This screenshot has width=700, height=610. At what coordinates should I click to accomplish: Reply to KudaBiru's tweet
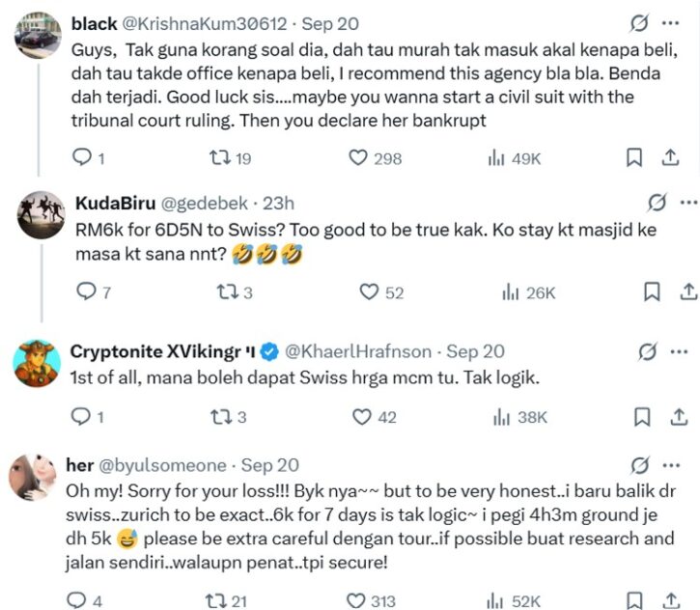coord(84,291)
